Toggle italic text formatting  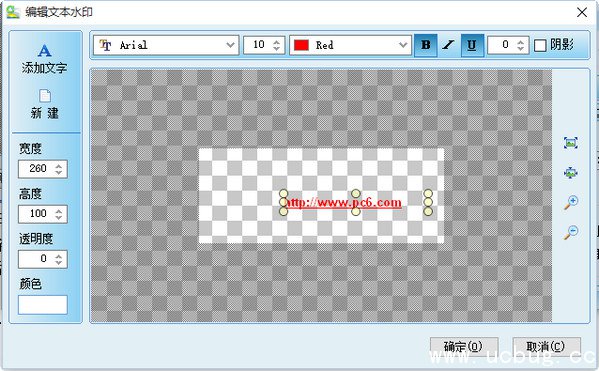click(x=448, y=45)
